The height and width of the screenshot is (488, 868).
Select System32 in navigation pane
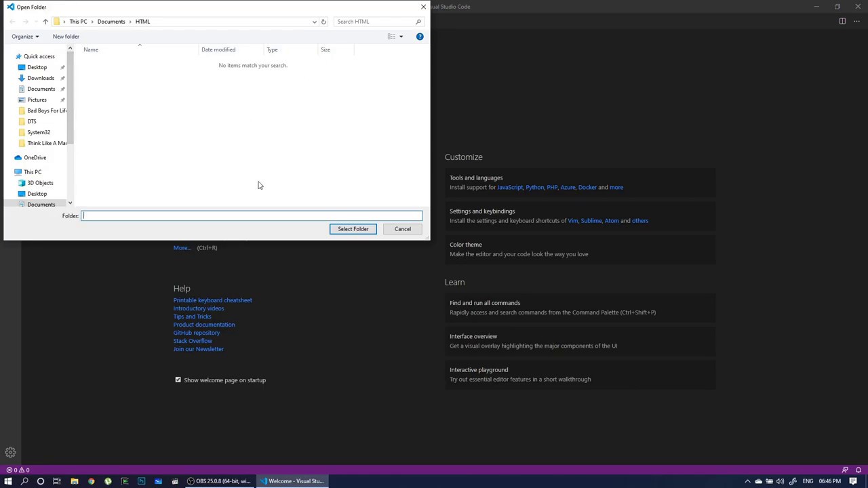click(x=39, y=132)
